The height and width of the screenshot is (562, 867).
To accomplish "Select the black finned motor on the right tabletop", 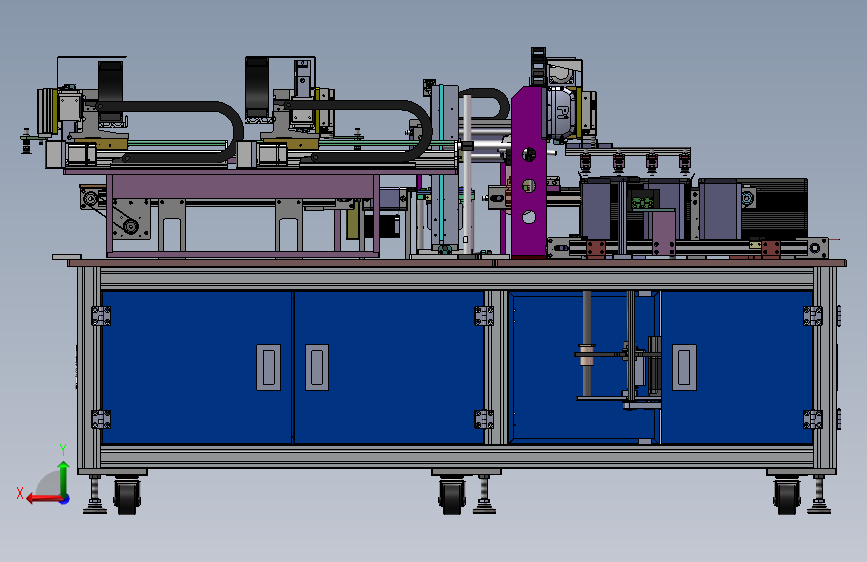I will click(x=774, y=209).
